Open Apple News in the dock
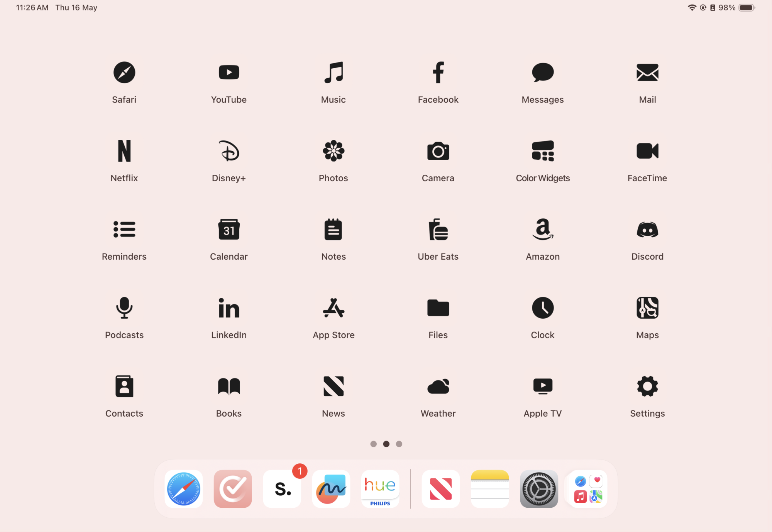The image size is (772, 532). pyautogui.click(x=440, y=489)
